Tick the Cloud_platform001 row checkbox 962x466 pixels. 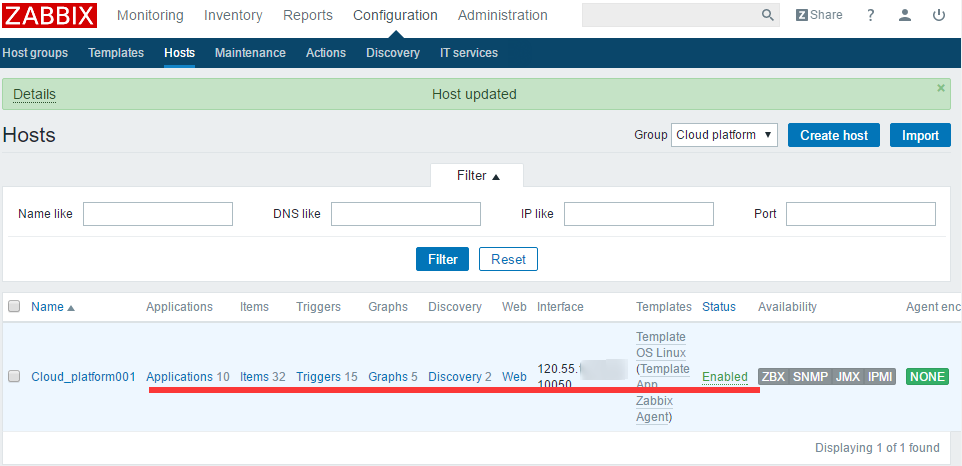[14, 376]
